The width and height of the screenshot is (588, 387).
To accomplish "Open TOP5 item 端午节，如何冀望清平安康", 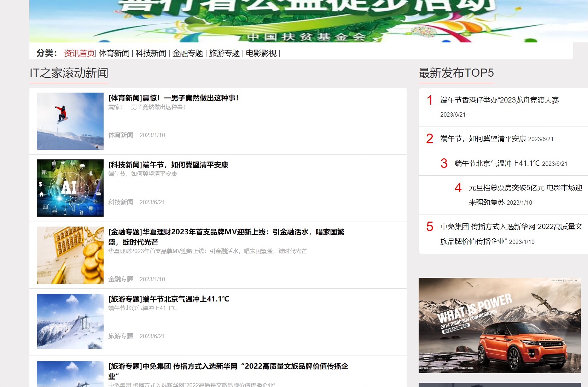I will click(483, 139).
